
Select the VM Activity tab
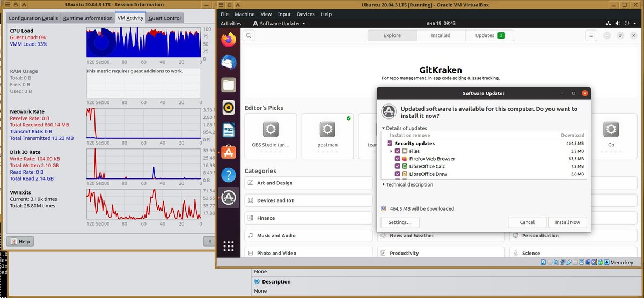tap(130, 18)
